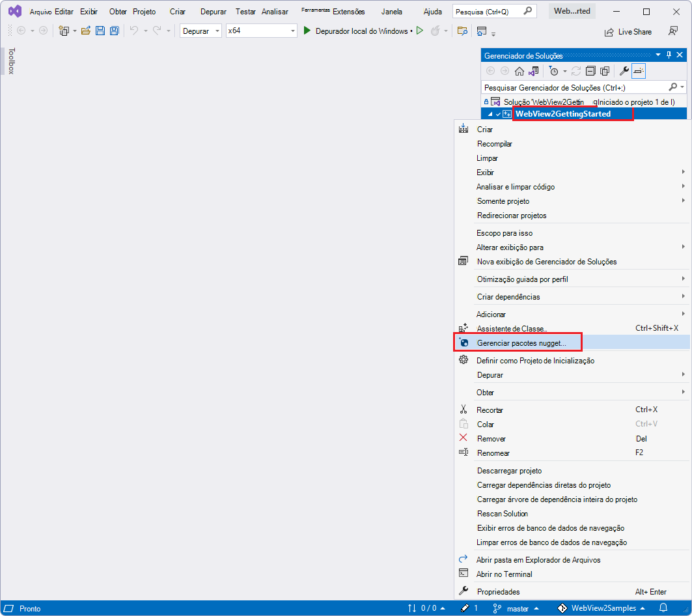Start debugging with the green run arrow

307,31
